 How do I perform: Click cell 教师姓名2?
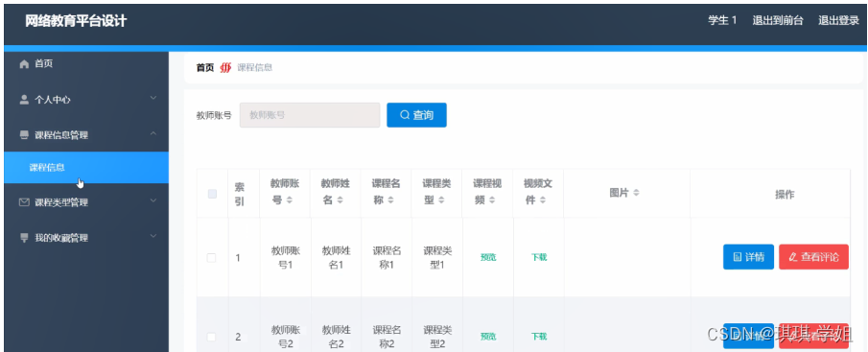(x=337, y=337)
